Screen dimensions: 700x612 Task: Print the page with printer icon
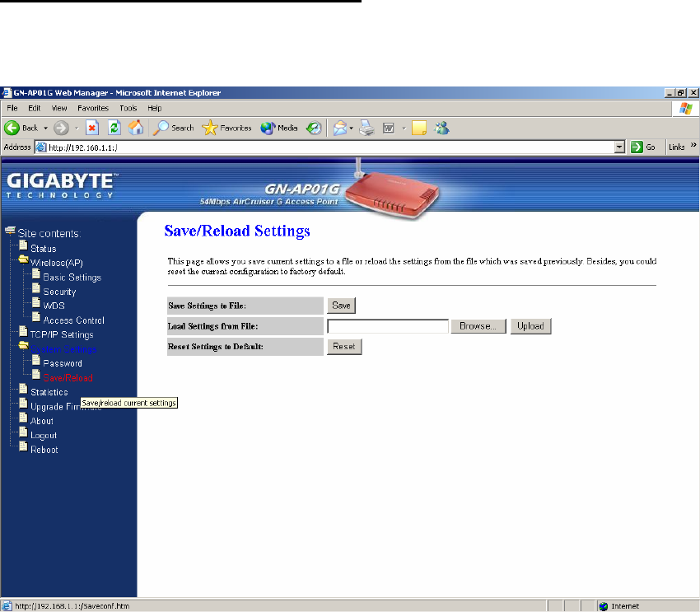coord(366,128)
